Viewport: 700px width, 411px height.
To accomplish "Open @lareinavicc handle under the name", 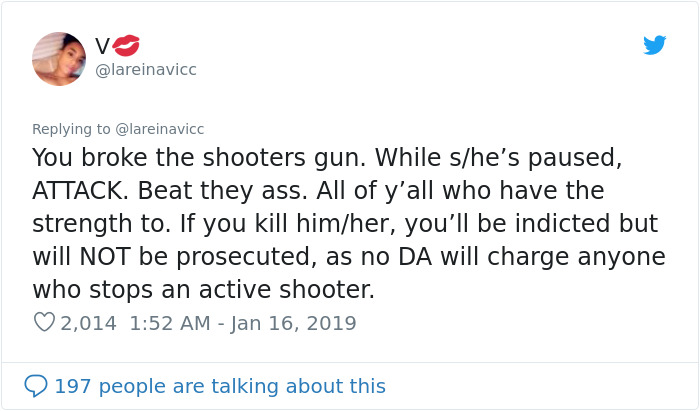I will pos(146,70).
